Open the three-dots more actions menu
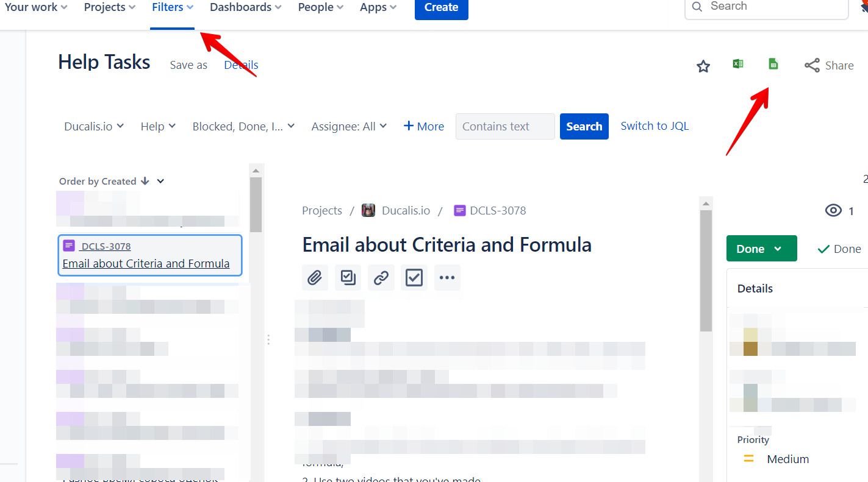Image resolution: width=868 pixels, height=482 pixels. click(x=447, y=278)
